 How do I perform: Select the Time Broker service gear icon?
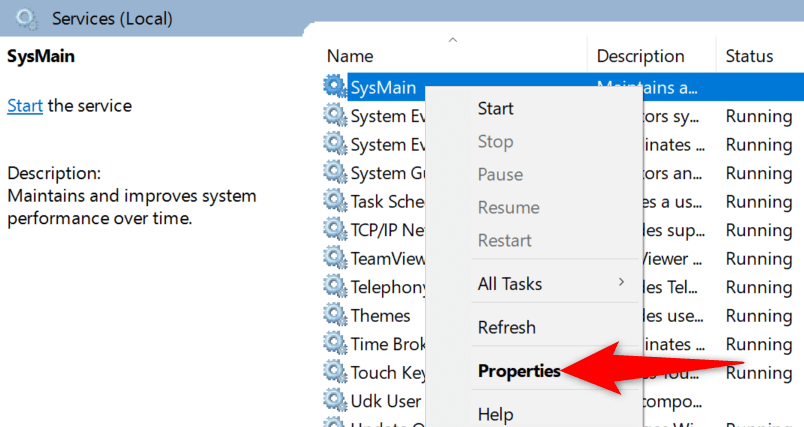click(335, 344)
